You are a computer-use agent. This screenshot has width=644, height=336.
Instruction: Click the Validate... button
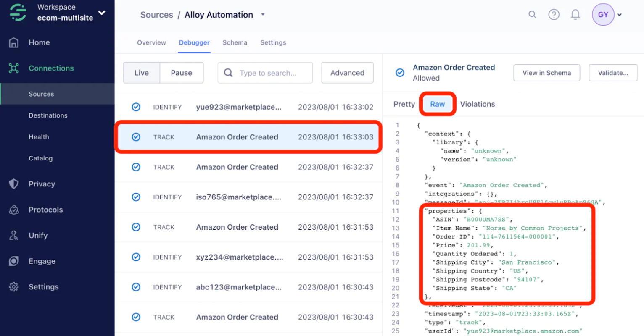pos(613,73)
